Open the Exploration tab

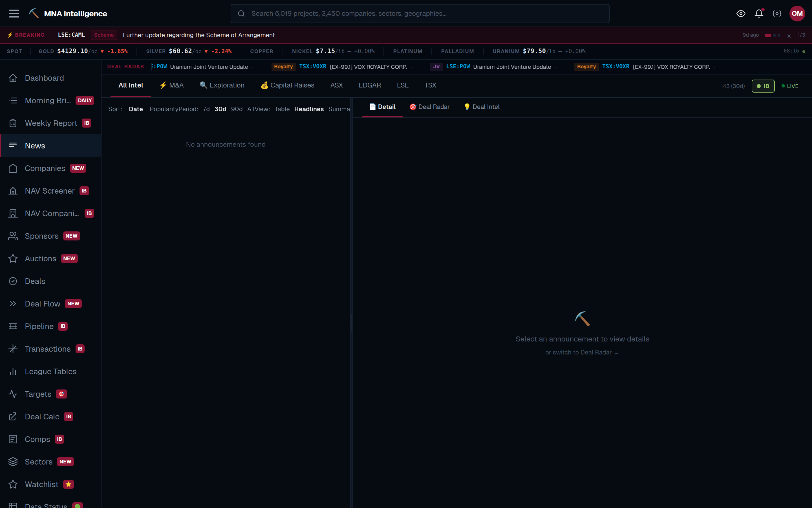222,85
